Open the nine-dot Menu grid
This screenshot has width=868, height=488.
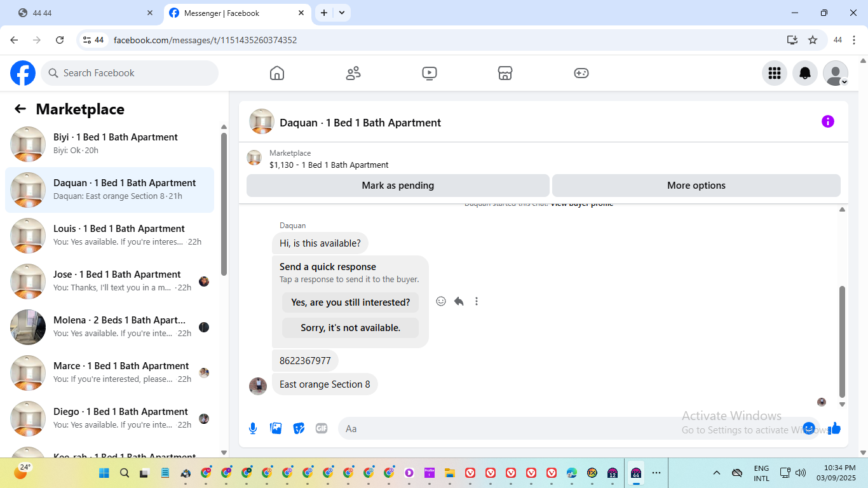point(775,73)
